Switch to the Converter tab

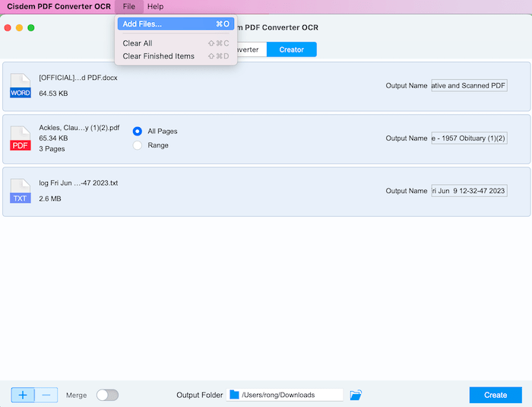coord(252,49)
